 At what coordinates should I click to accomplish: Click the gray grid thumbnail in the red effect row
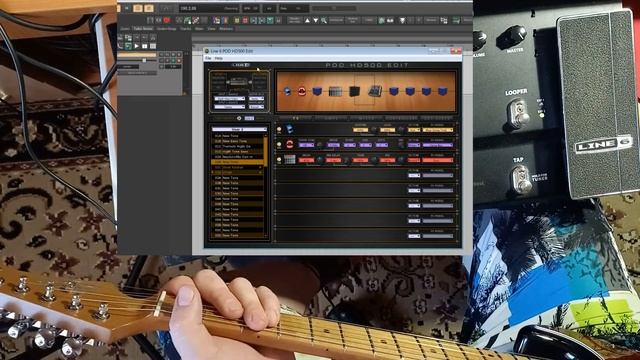(290, 159)
